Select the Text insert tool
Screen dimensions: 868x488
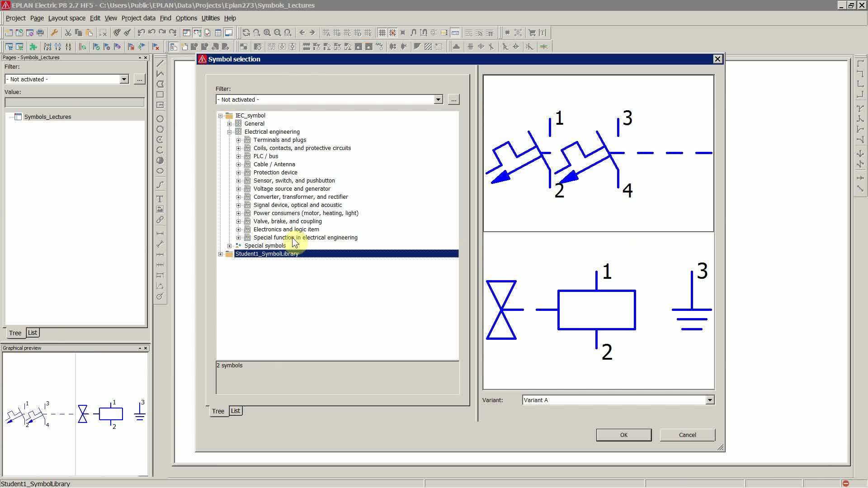pyautogui.click(x=160, y=199)
